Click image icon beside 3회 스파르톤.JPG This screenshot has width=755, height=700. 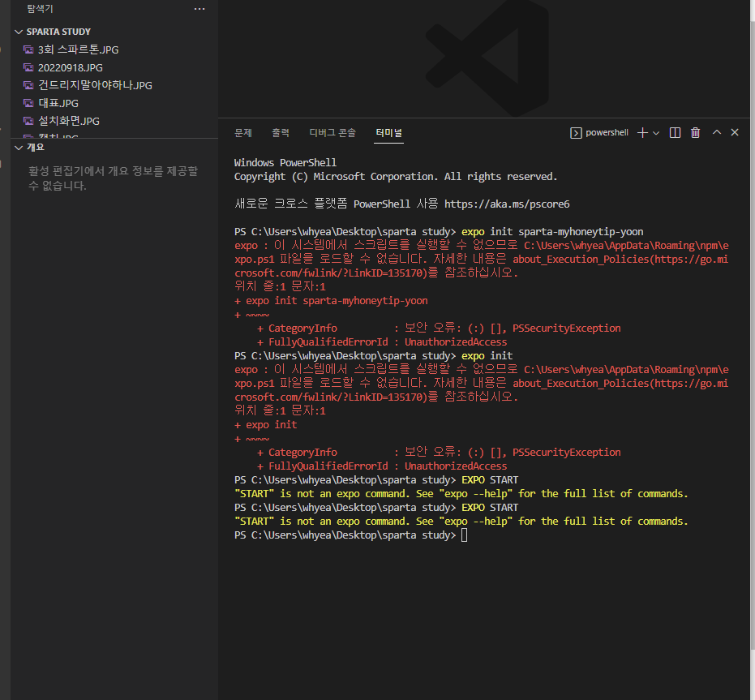pyautogui.click(x=29, y=49)
